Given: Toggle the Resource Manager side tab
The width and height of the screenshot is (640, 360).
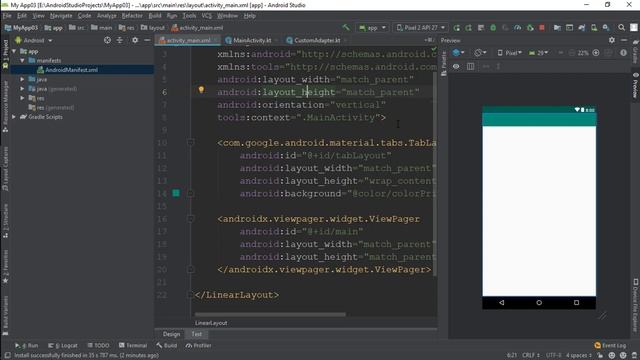Looking at the screenshot, I should (5, 106).
